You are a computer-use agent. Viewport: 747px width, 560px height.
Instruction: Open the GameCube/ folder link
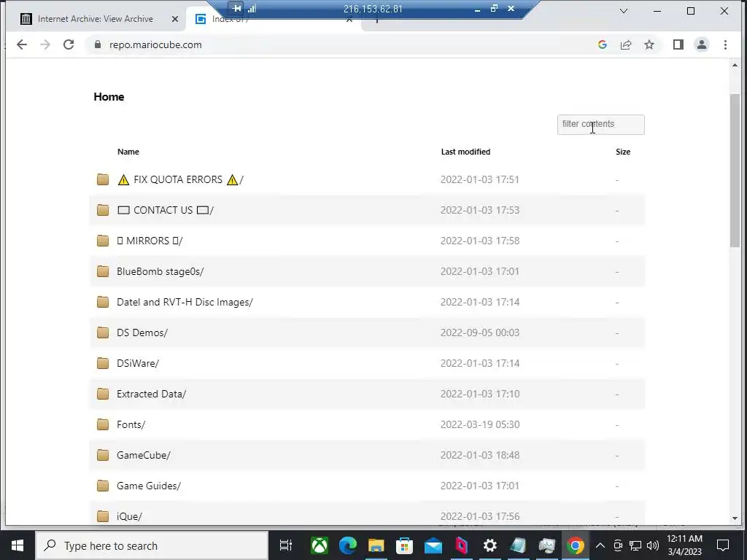(x=144, y=455)
